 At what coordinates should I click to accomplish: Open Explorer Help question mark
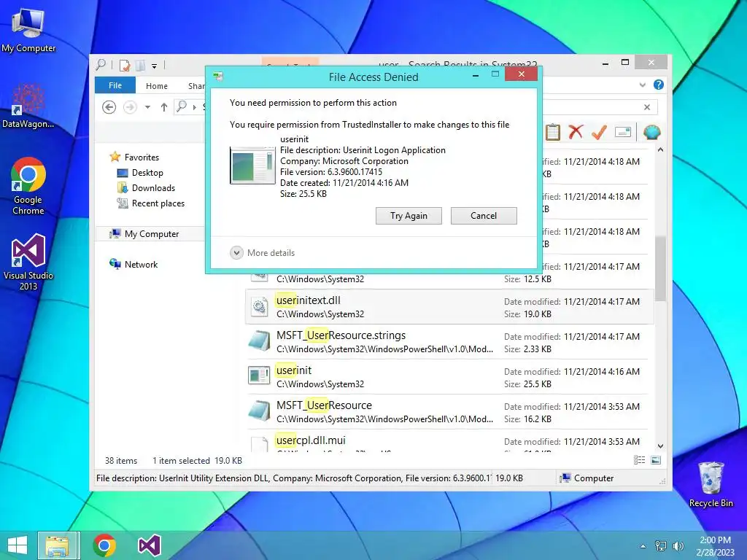[x=659, y=85]
